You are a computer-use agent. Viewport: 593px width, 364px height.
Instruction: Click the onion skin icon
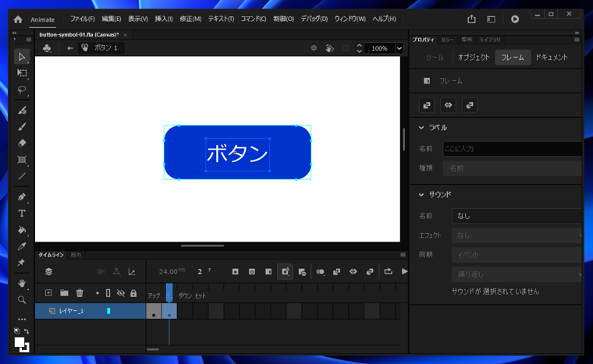point(320,272)
